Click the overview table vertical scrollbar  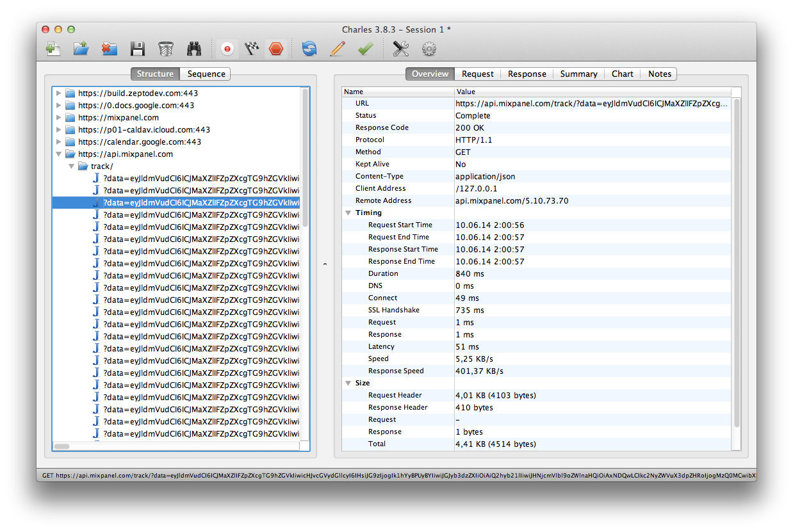click(736, 262)
